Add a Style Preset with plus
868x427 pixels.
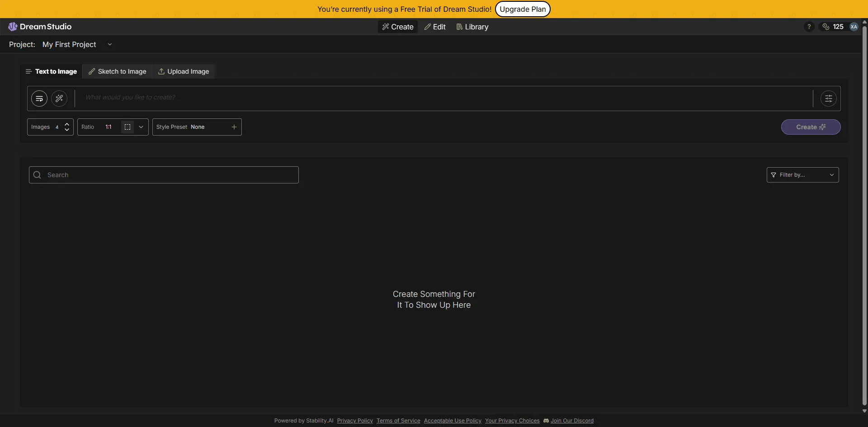234,127
